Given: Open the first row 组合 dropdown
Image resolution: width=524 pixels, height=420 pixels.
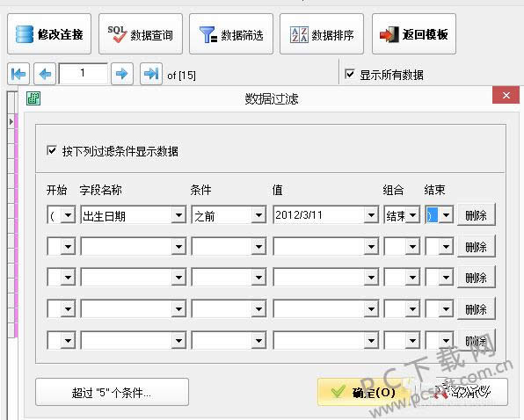Looking at the screenshot, I should pos(412,215).
